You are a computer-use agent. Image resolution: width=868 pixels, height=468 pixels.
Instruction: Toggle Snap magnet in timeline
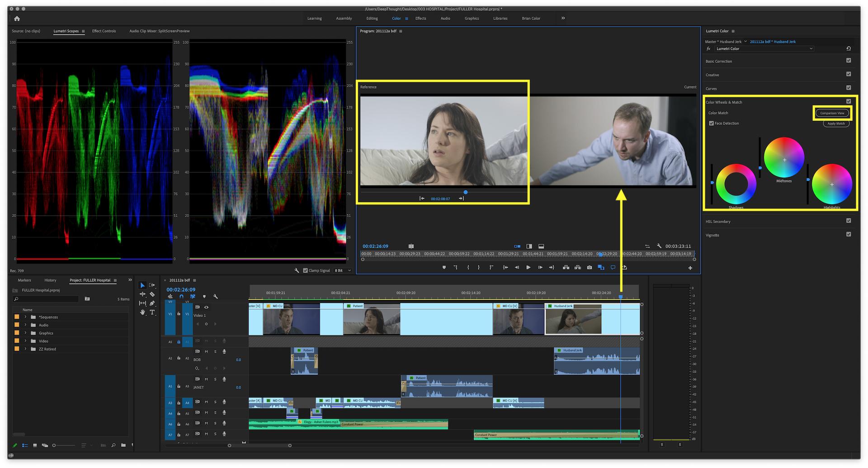pyautogui.click(x=181, y=297)
